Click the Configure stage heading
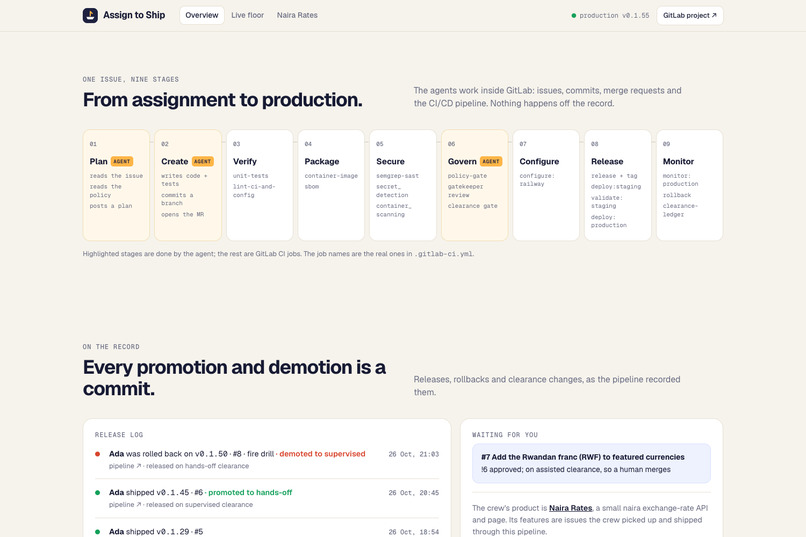 [x=539, y=161]
